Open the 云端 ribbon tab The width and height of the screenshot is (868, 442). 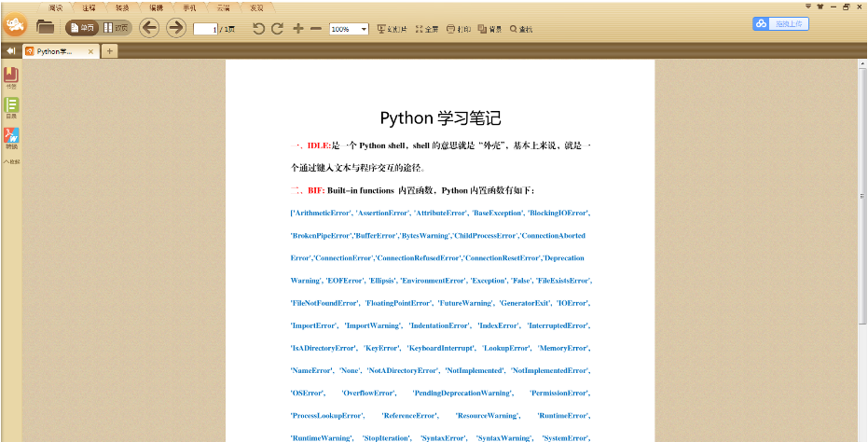[x=223, y=7]
